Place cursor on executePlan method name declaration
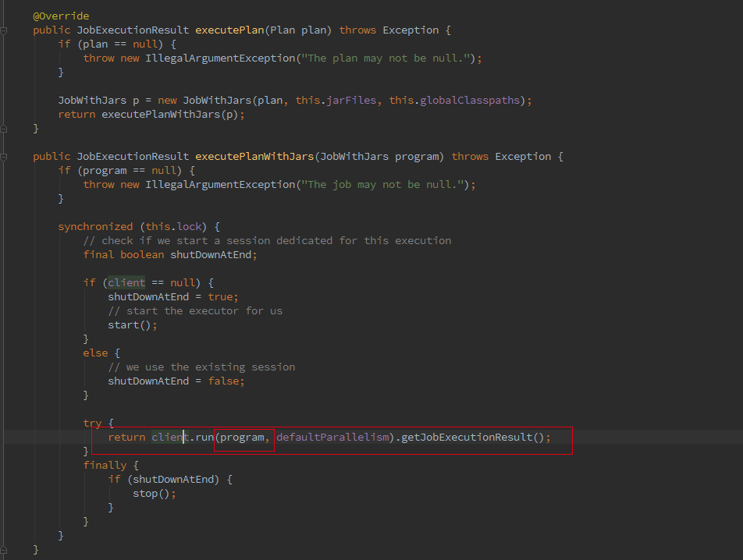 [x=229, y=30]
